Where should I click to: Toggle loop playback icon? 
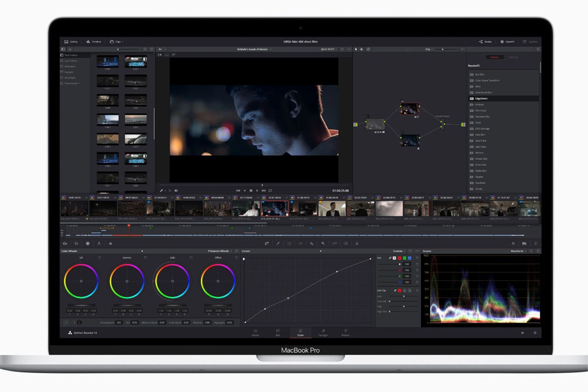point(270,190)
